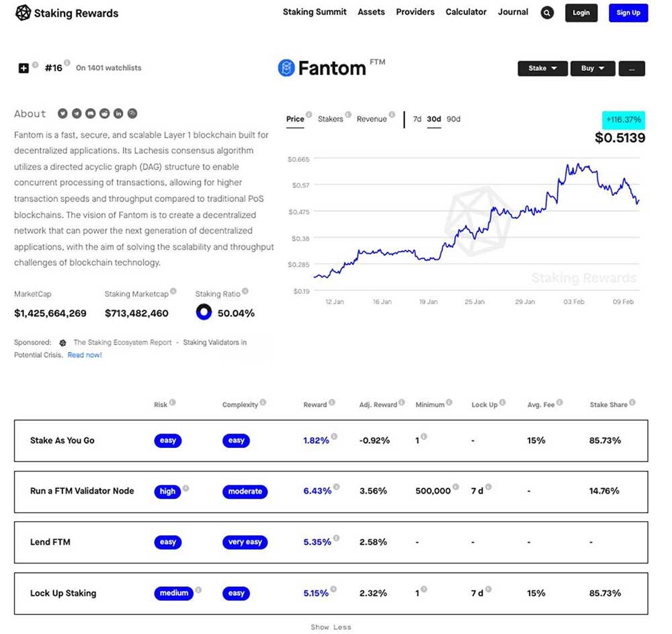Click info icon beside 1.82% reward

pyautogui.click(x=334, y=437)
